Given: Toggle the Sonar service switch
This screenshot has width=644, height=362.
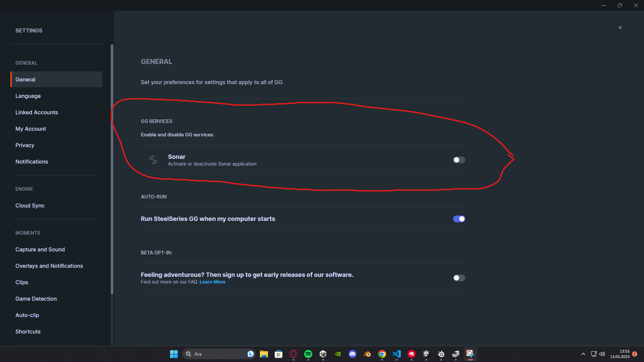Looking at the screenshot, I should pos(459,160).
